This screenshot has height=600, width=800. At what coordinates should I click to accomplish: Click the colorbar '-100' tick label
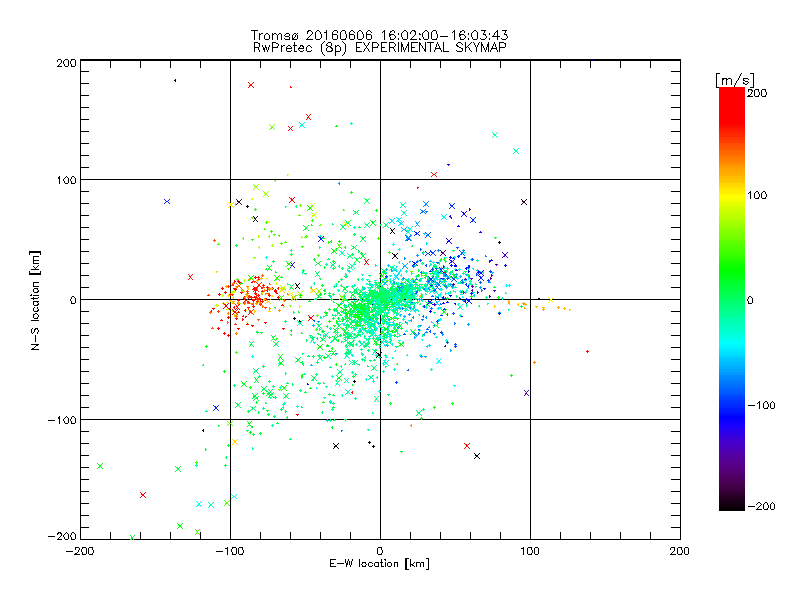761,405
